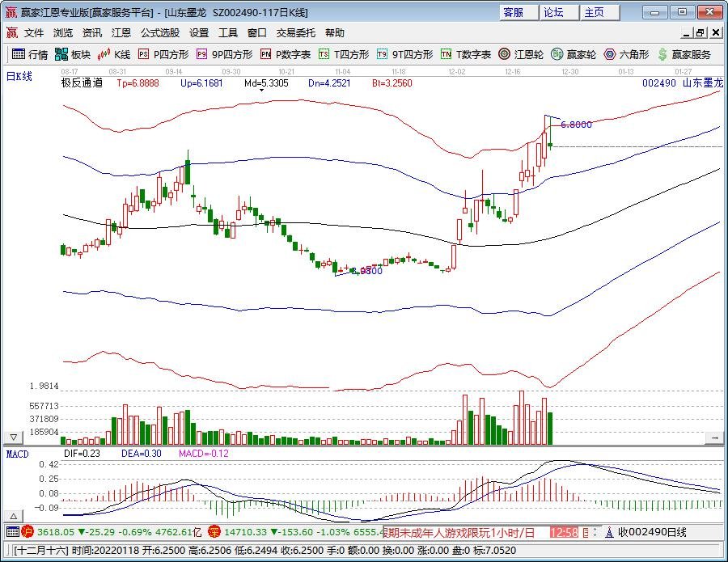Image resolution: width=728 pixels, height=562 pixels.
Task: Click the status bar ticker stepper arrows
Action: [x=595, y=532]
